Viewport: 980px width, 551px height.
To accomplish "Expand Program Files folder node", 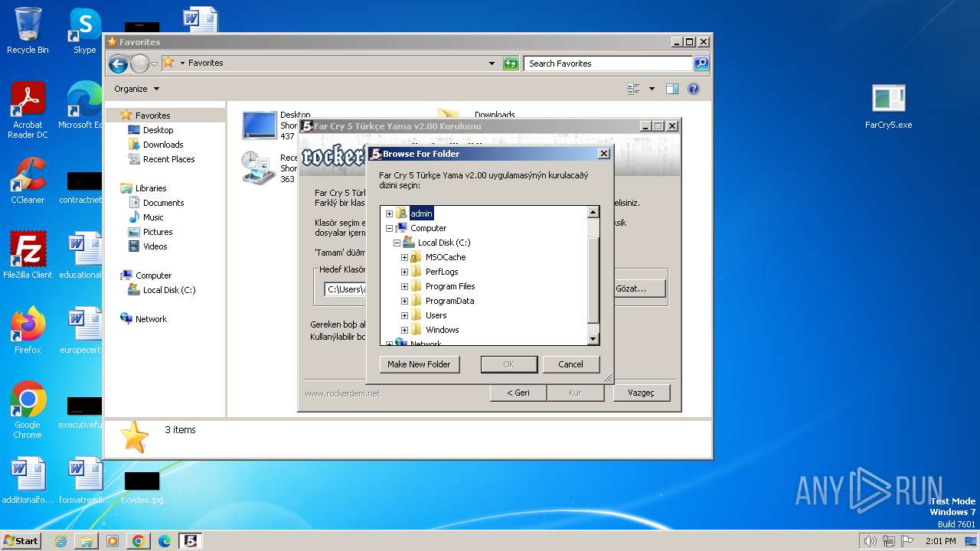I will coord(404,286).
